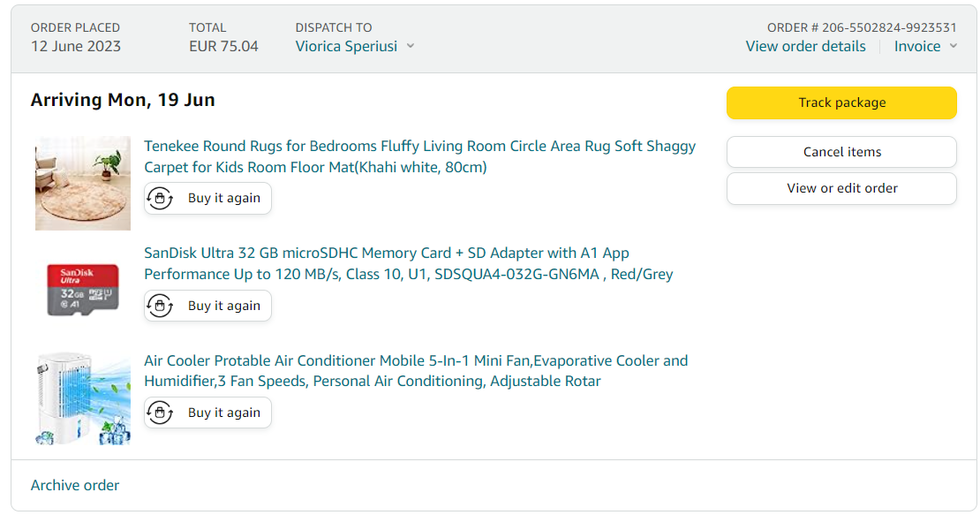
Task: Buy the SanDisk memory card again
Action: 223,307
